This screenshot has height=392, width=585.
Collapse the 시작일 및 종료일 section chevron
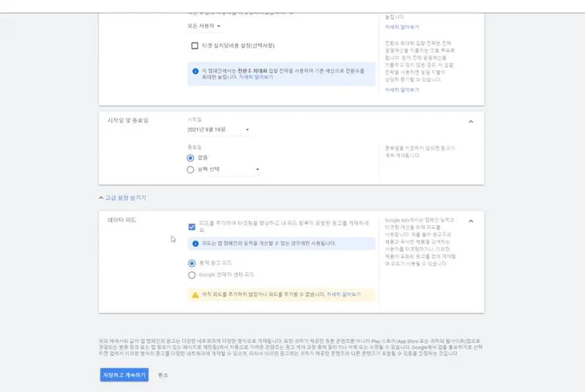click(471, 121)
